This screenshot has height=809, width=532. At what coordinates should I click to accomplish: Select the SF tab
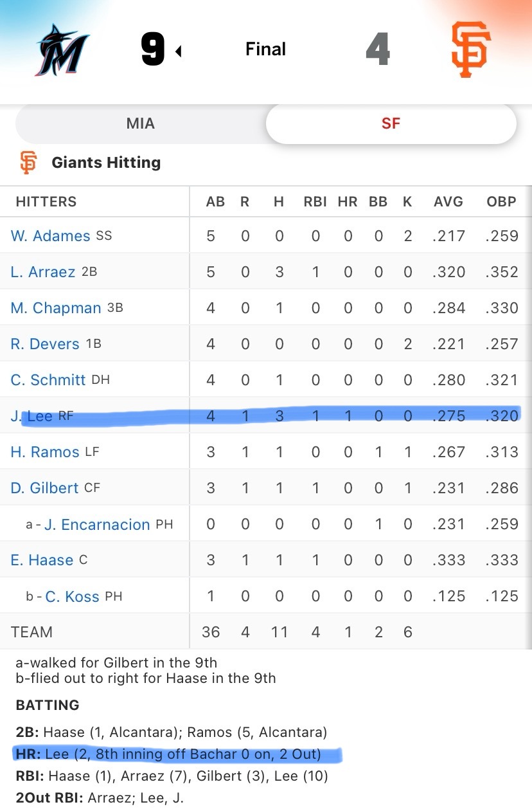point(391,123)
